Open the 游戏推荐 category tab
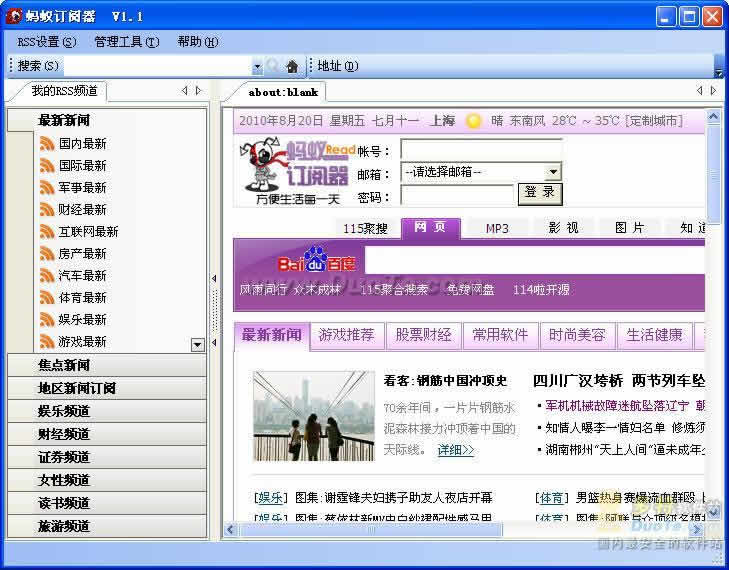The image size is (729, 570). [x=346, y=335]
